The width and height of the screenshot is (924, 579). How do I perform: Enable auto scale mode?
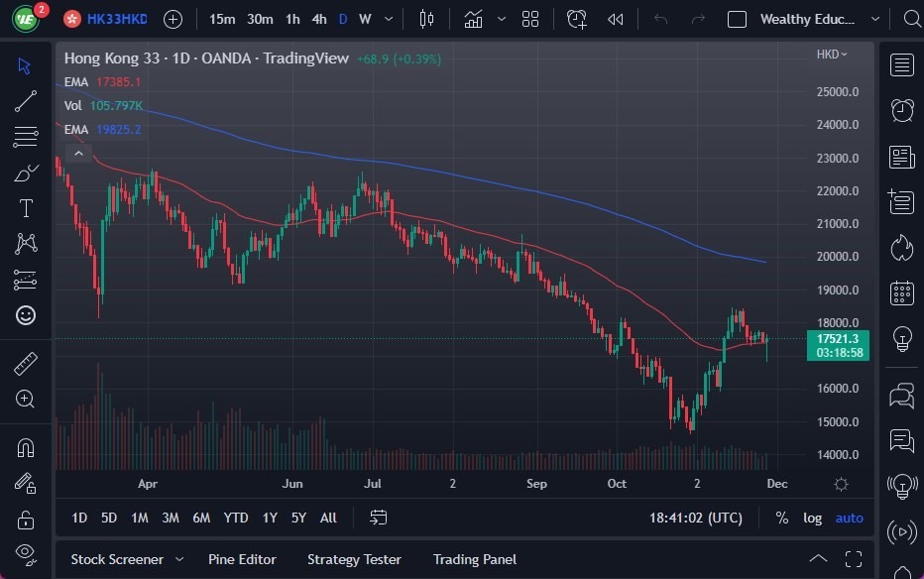[x=849, y=518]
